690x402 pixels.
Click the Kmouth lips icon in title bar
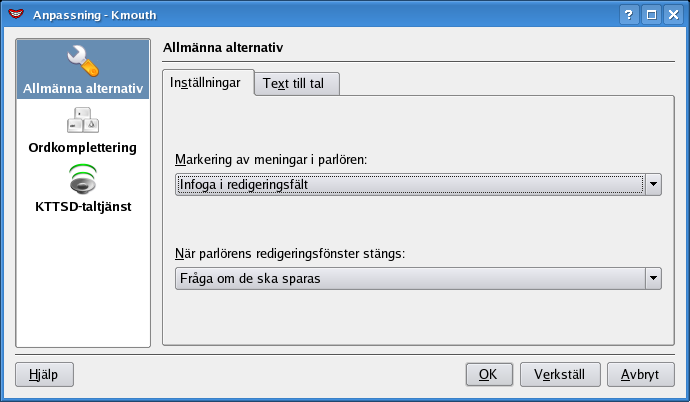click(13, 14)
